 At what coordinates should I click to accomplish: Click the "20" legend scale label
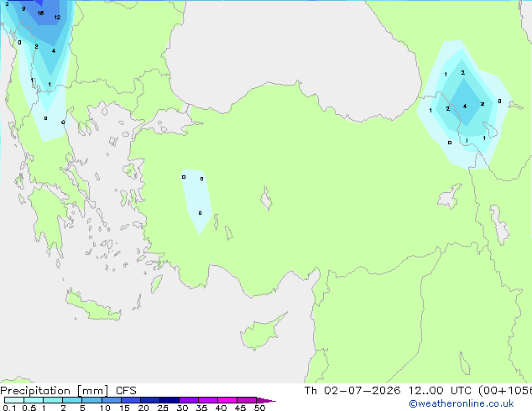[143, 408]
